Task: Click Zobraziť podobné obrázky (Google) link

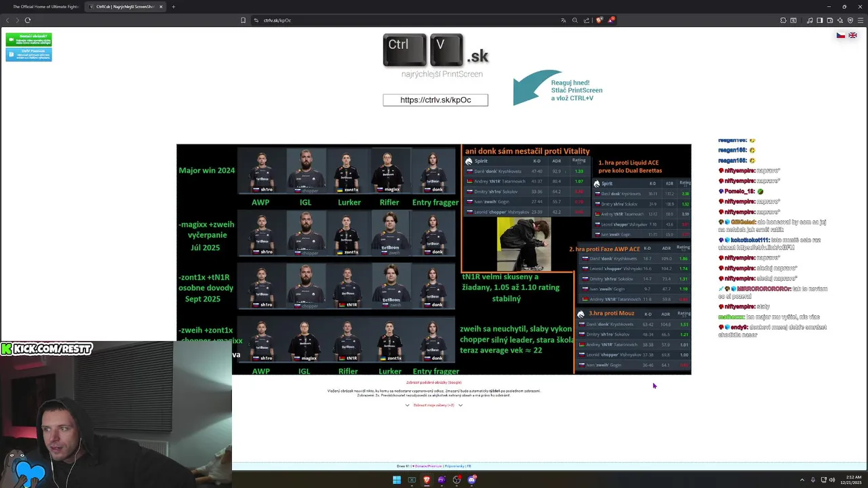Action: [x=434, y=382]
